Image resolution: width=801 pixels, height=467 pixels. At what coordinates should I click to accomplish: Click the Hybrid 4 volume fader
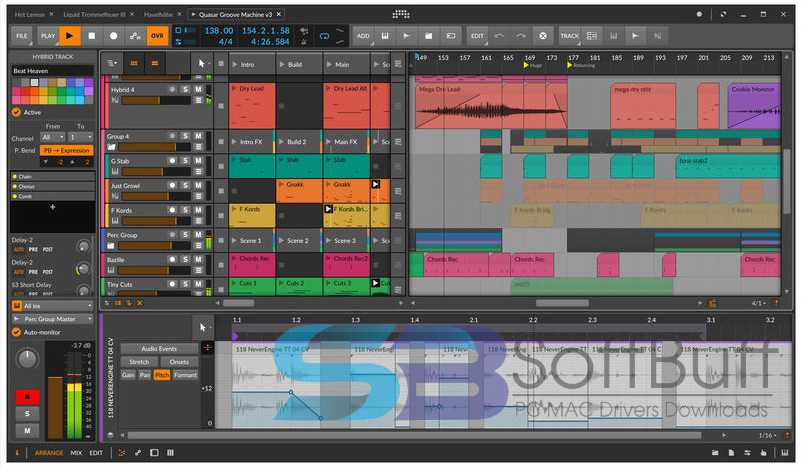point(156,101)
